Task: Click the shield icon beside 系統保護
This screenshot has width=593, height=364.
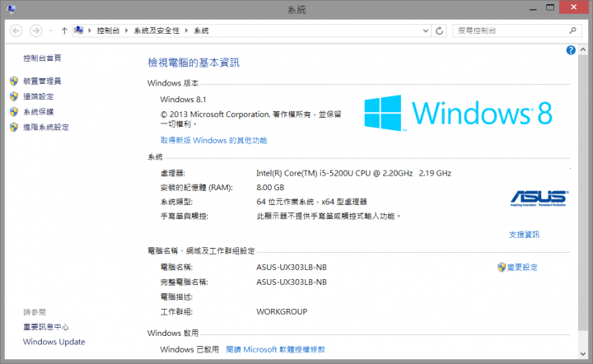Action: [14, 112]
